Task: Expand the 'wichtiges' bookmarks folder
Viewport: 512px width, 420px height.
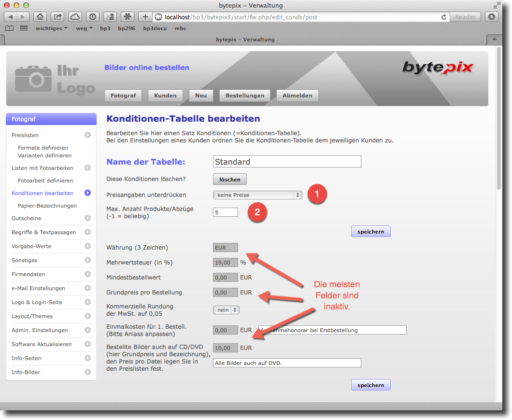Action: point(51,28)
